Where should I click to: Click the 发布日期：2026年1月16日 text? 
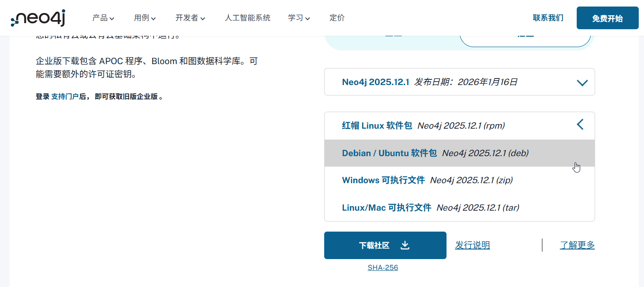466,82
